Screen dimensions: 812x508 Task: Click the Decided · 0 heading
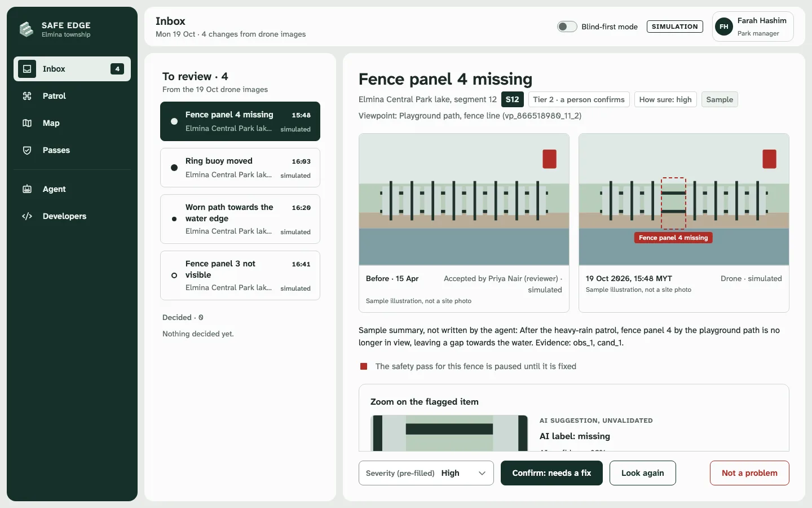pyautogui.click(x=183, y=318)
